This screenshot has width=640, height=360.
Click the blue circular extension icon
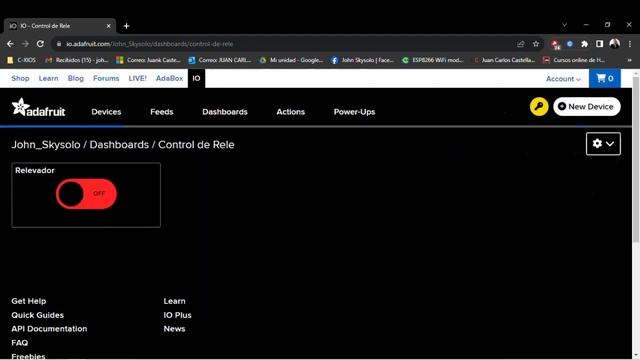tap(570, 44)
